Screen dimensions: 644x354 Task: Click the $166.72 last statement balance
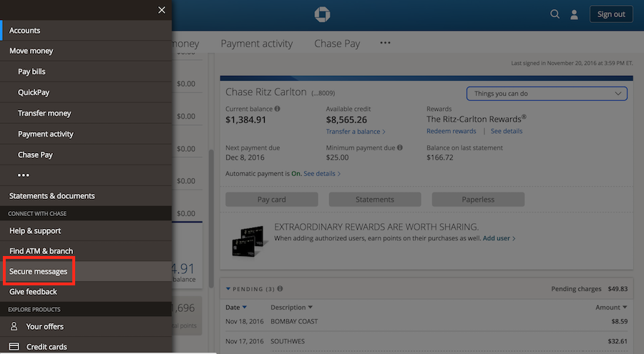[x=440, y=157]
